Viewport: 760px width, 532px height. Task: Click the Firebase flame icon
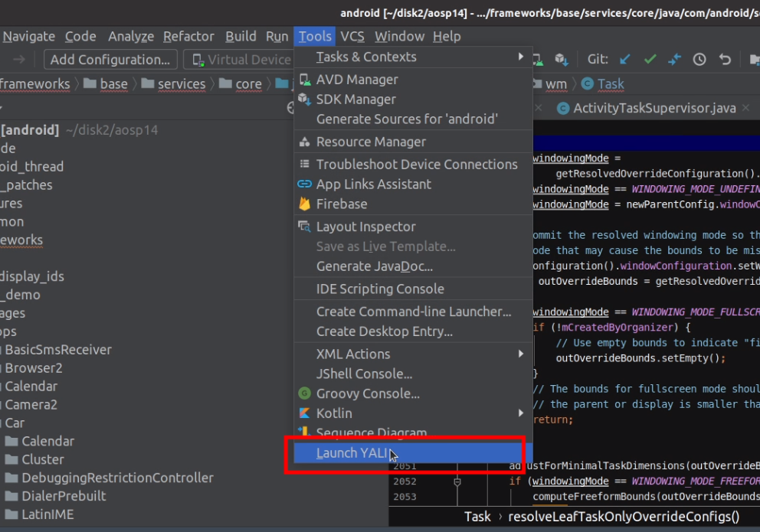click(304, 204)
